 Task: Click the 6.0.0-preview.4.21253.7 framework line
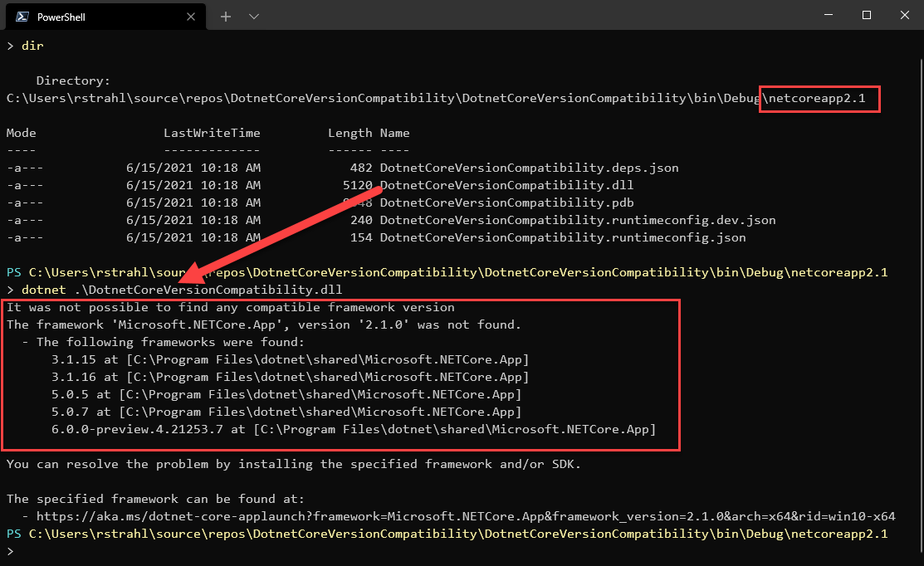click(352, 429)
